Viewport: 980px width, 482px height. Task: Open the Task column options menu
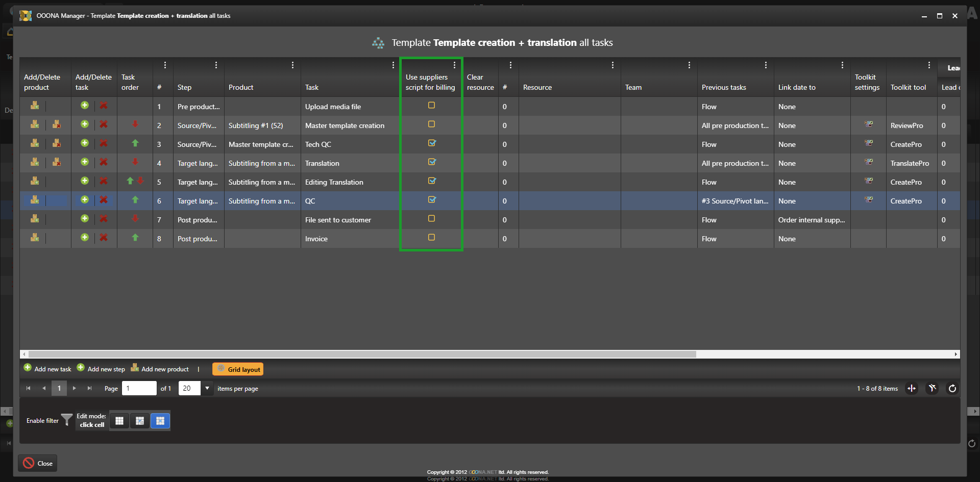(393, 65)
